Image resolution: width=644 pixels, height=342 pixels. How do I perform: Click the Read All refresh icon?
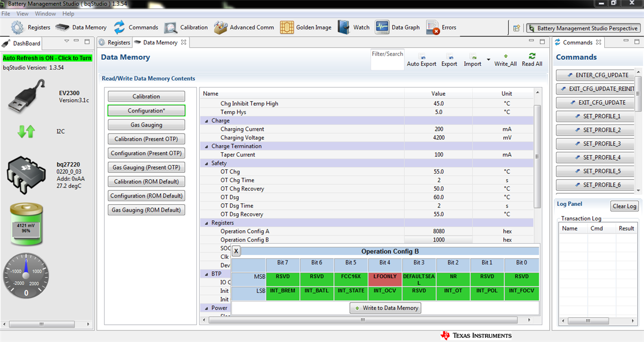532,56
